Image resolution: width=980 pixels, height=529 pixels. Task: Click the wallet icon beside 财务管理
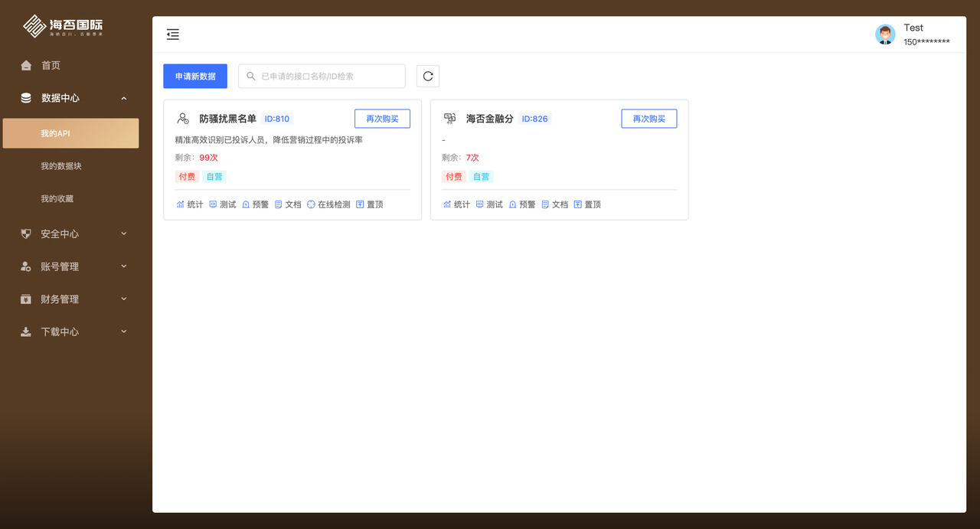tap(26, 299)
